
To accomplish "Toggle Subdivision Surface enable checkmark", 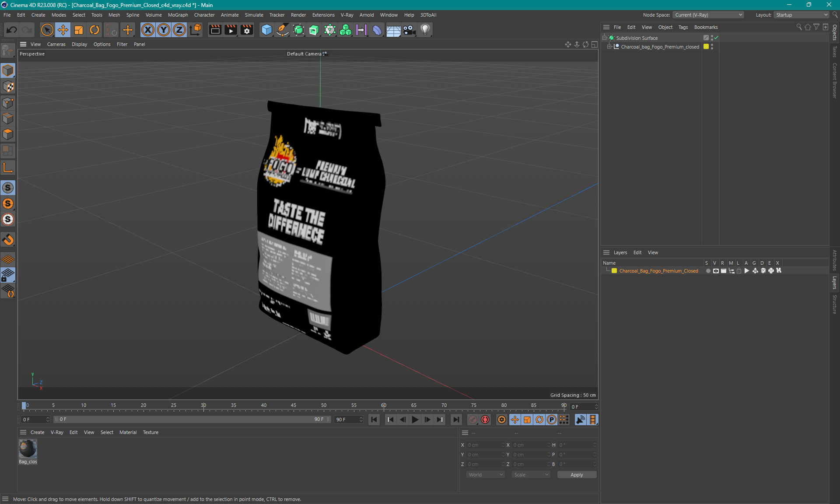I will coord(716,38).
